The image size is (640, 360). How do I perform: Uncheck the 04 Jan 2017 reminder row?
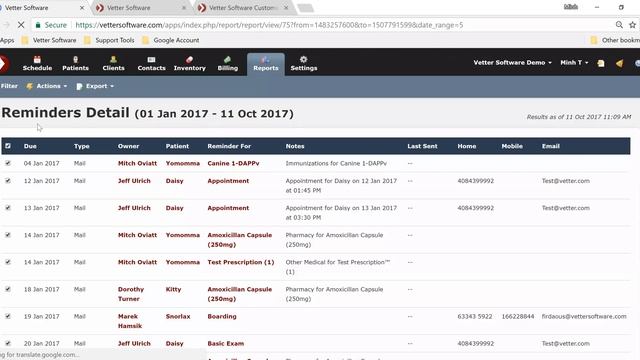pos(8,163)
